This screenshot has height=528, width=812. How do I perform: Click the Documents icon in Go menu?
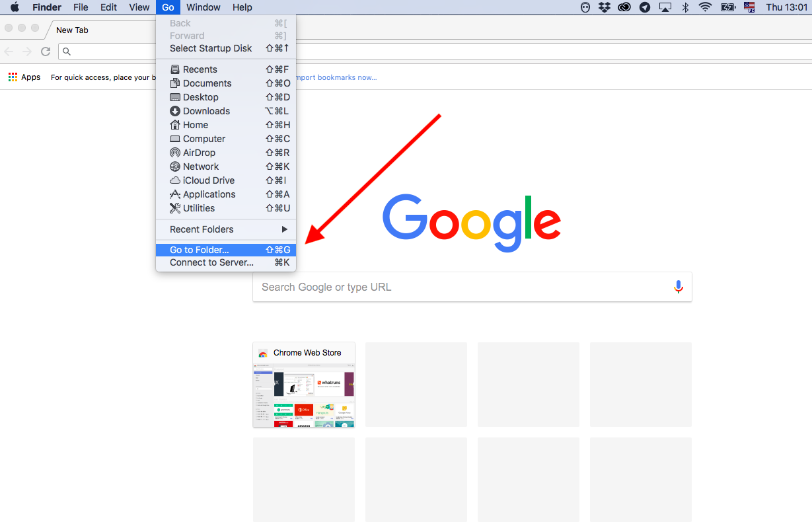pyautogui.click(x=175, y=83)
